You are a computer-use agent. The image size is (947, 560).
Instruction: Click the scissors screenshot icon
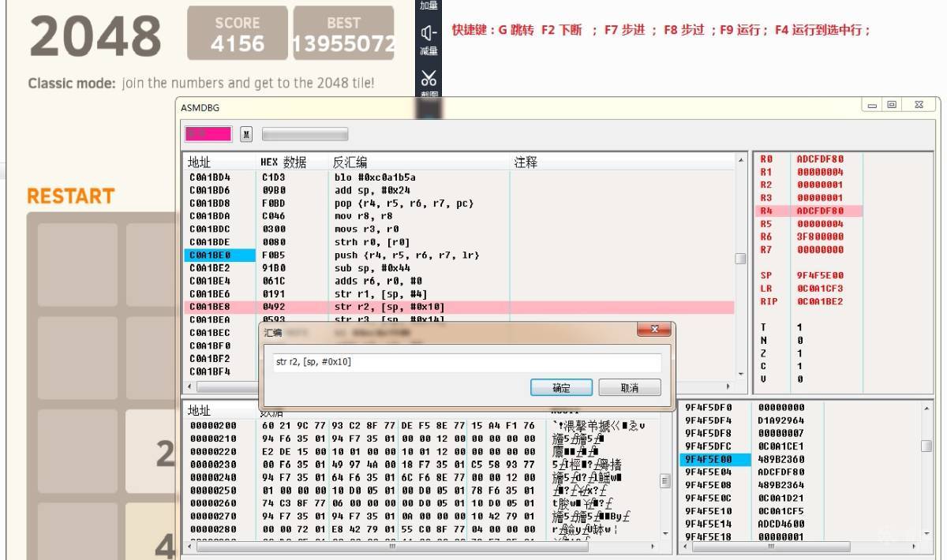(x=428, y=77)
